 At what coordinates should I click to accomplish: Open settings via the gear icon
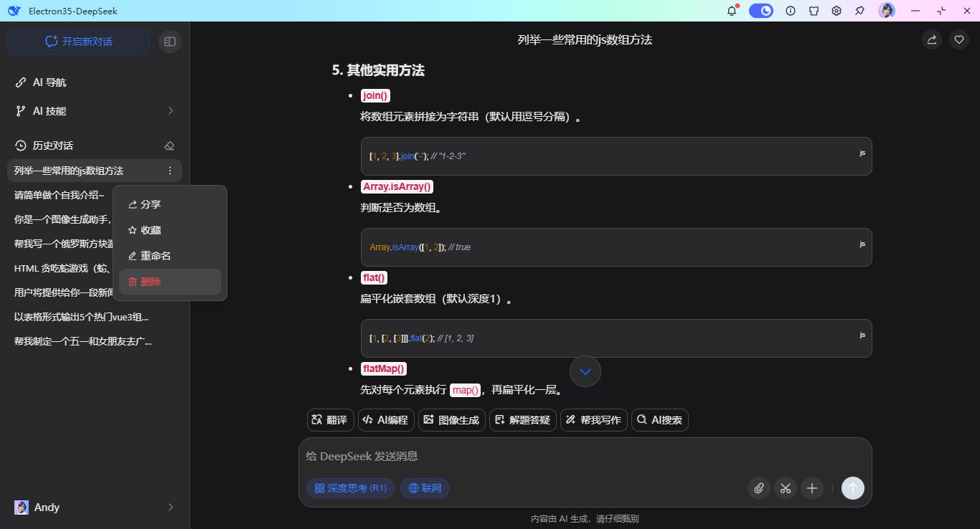pos(836,11)
